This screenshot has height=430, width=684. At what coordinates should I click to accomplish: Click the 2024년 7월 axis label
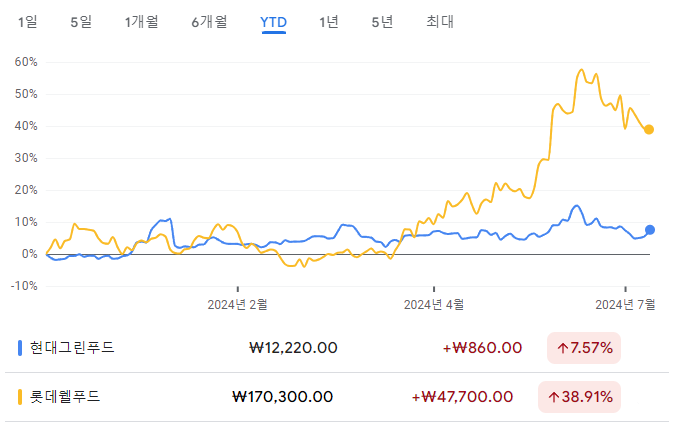click(x=625, y=304)
